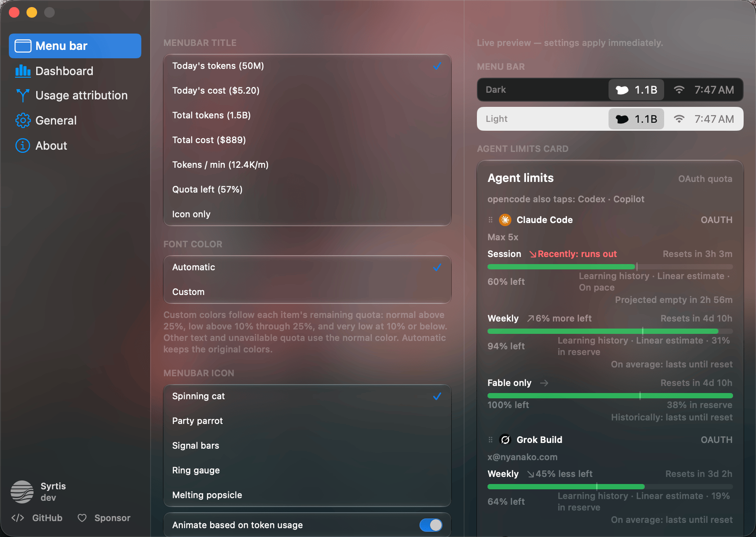Click the '60% left' session value

tap(506, 282)
